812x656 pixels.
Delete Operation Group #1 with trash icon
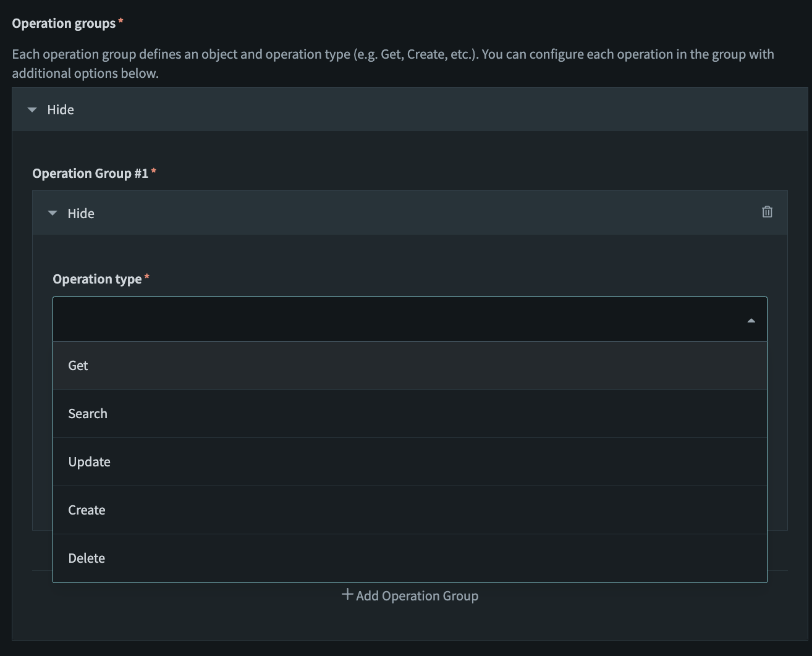coord(767,212)
